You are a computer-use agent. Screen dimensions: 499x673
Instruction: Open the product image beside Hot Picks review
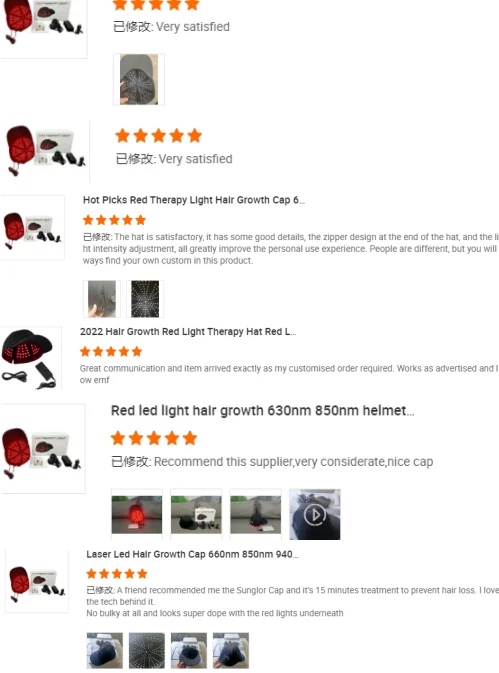coord(32,227)
